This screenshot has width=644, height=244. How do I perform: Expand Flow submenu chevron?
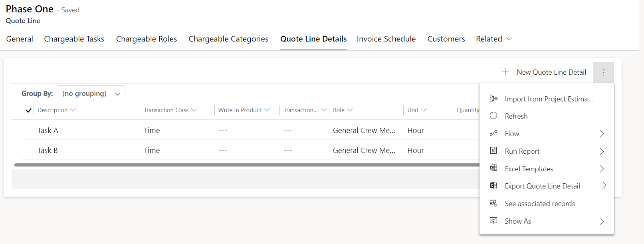point(602,134)
